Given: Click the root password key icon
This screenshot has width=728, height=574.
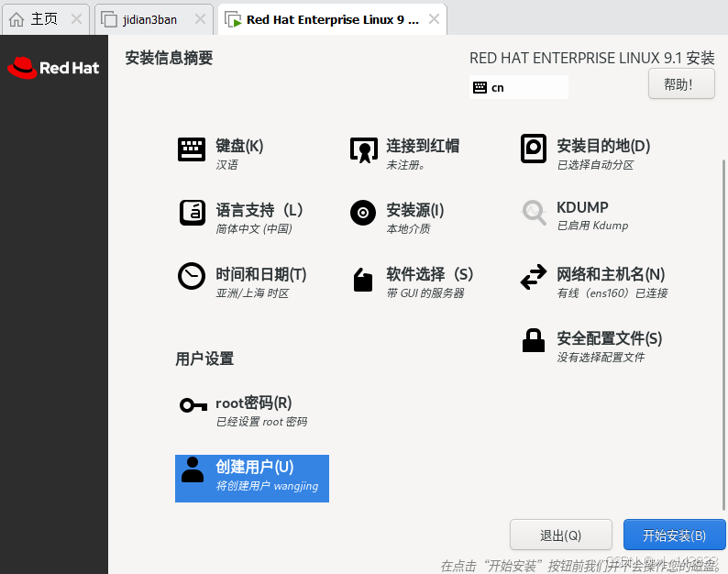Looking at the screenshot, I should coord(193,405).
